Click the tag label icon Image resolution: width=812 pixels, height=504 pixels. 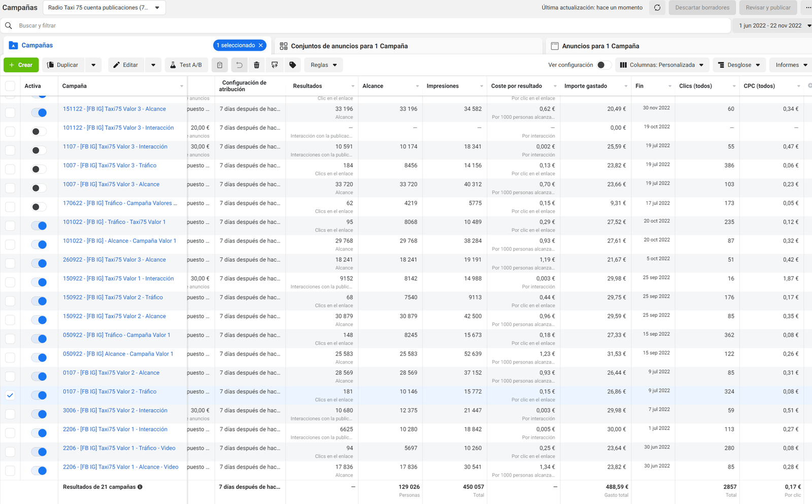pyautogui.click(x=293, y=65)
